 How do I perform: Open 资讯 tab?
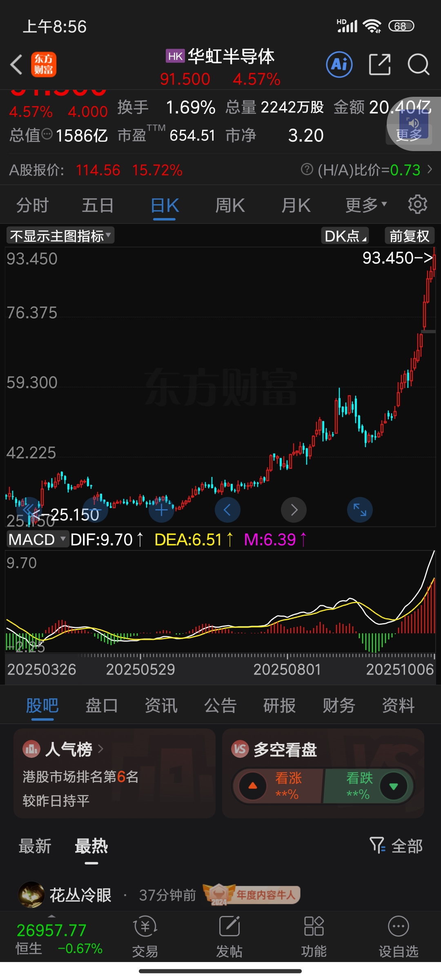coord(161,705)
